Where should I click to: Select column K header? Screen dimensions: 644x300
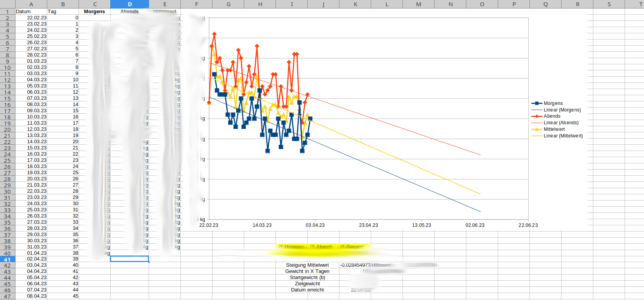(355, 4)
